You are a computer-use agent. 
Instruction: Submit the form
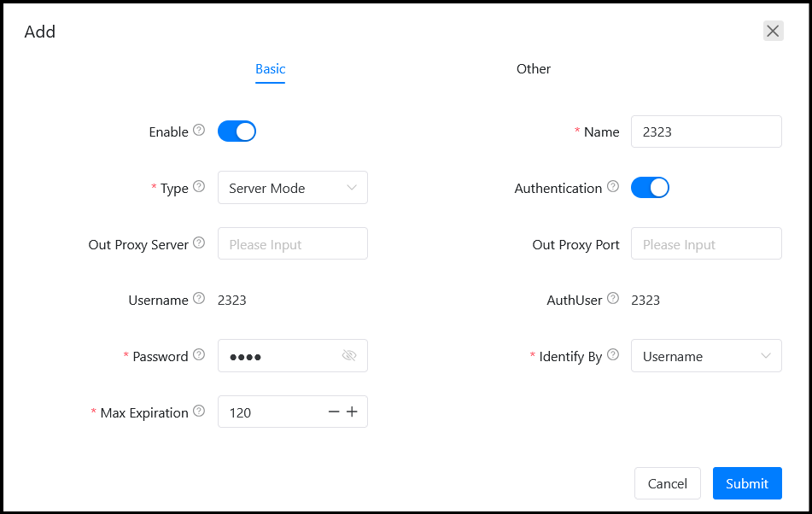747,483
